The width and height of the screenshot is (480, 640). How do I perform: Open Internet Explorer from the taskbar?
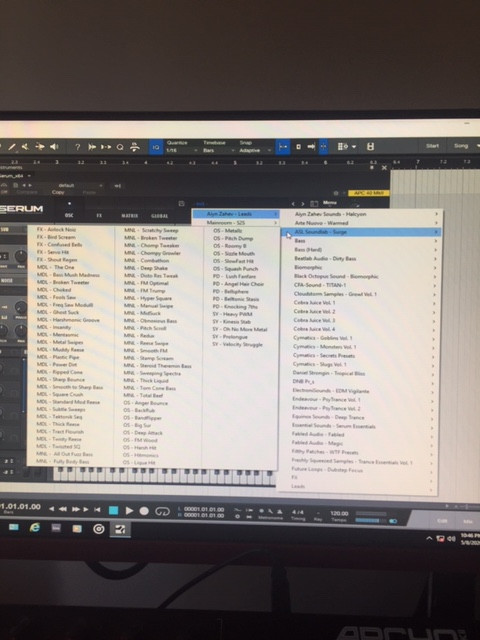pos(35,527)
